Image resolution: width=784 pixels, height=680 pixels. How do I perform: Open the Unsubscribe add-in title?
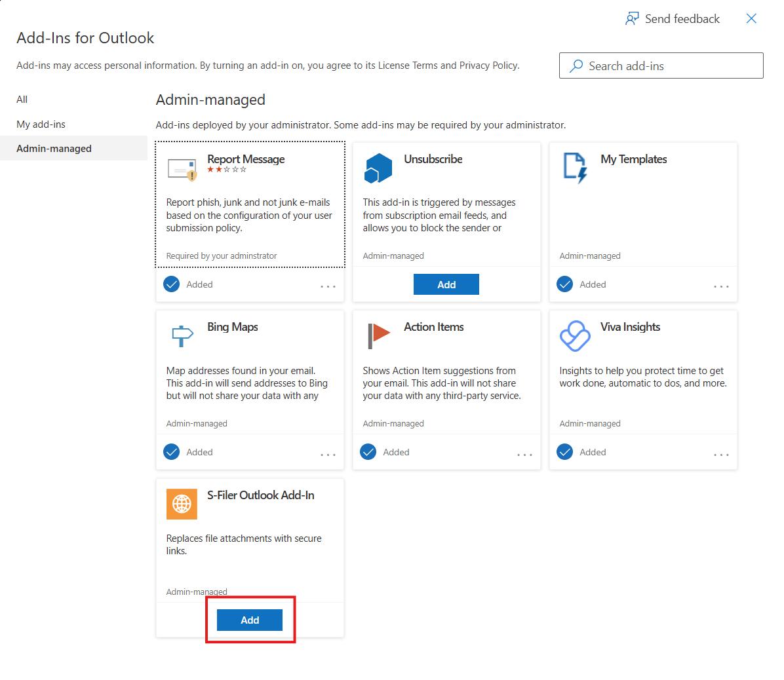(x=433, y=159)
